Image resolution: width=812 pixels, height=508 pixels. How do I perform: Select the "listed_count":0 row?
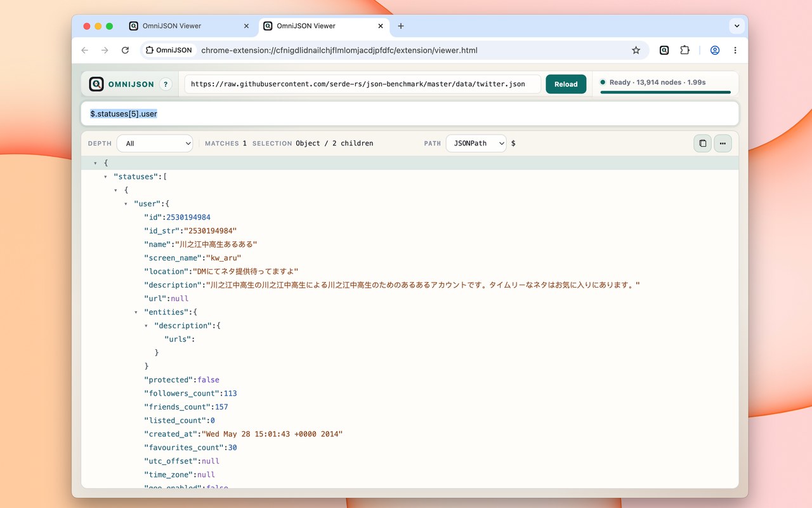click(x=410, y=420)
